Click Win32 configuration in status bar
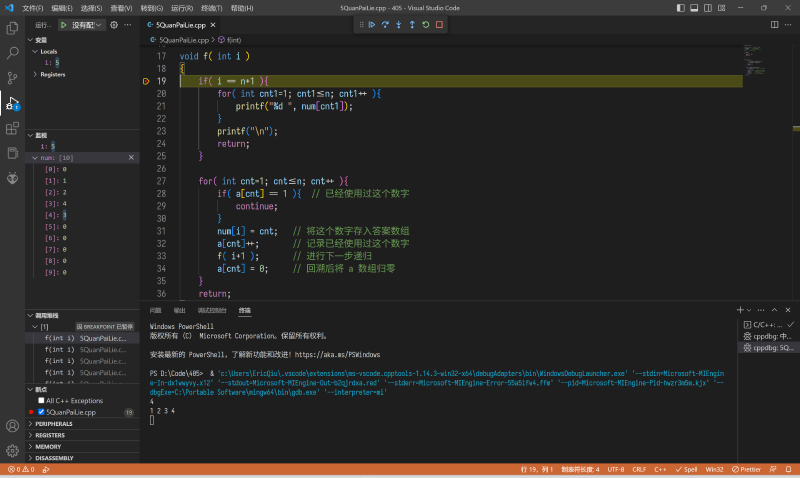The image size is (800, 478). coord(714,469)
